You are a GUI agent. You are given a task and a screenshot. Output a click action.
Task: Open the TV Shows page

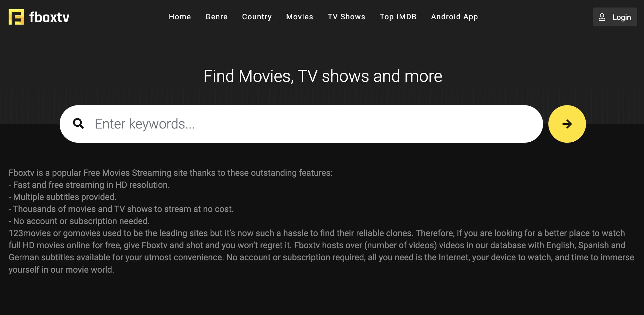pos(346,17)
